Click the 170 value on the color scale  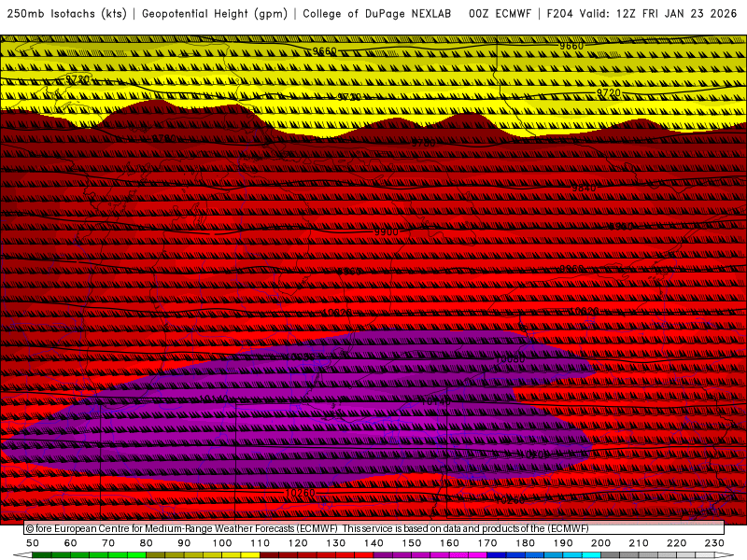[487, 543]
